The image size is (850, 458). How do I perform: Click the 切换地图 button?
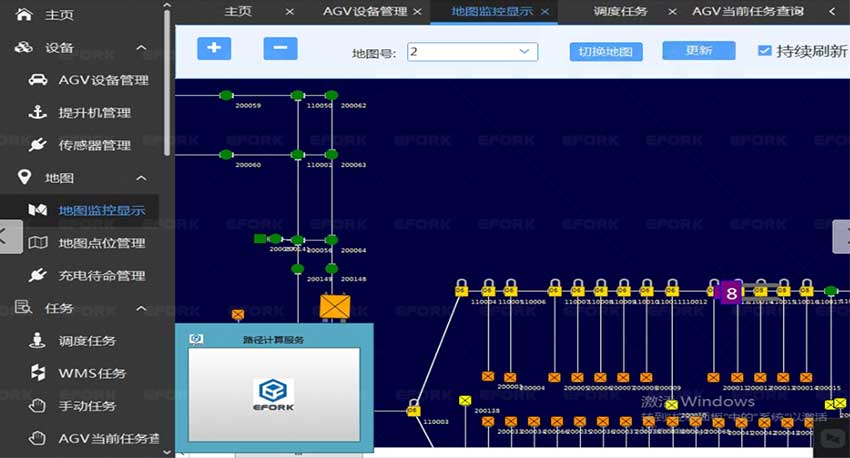tap(606, 52)
